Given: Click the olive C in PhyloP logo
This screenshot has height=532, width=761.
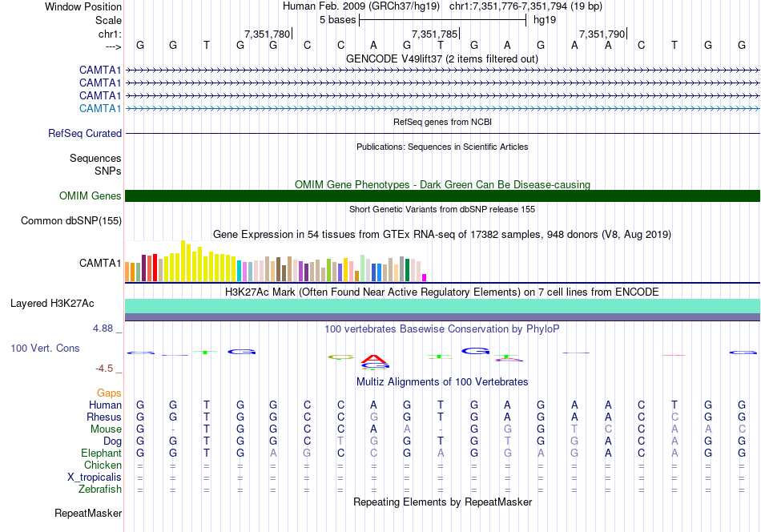Looking at the screenshot, I should pos(340,357).
